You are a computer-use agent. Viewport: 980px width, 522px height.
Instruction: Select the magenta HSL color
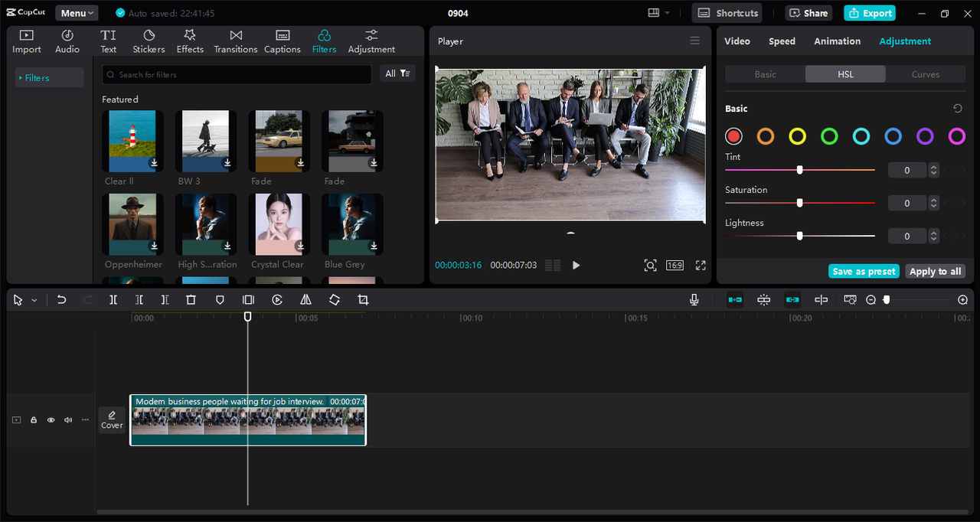[x=957, y=136]
